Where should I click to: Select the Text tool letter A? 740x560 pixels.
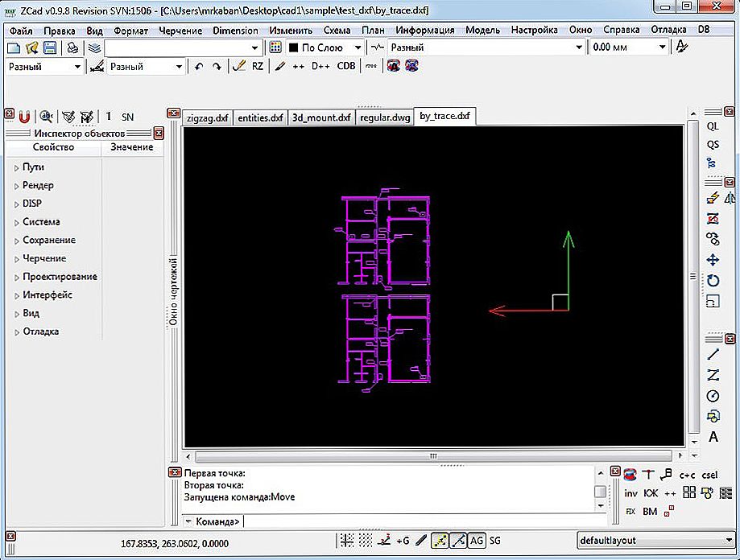[x=713, y=437]
